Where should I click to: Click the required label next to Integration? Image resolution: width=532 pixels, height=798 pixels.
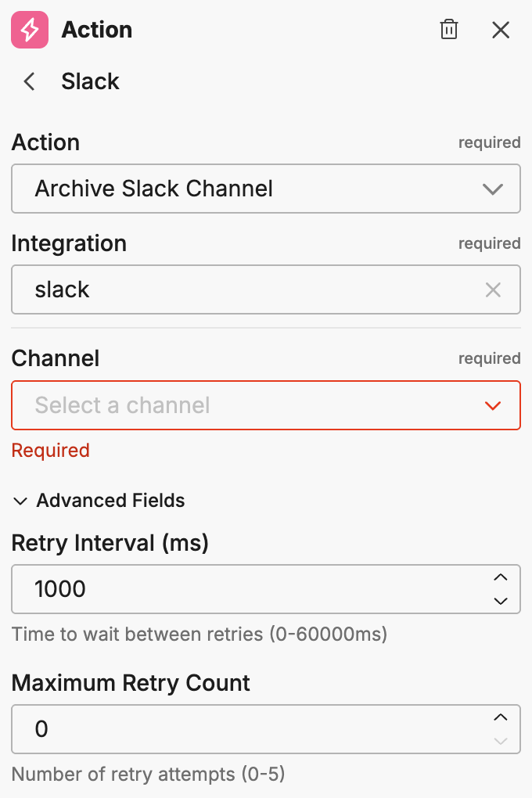tap(490, 243)
